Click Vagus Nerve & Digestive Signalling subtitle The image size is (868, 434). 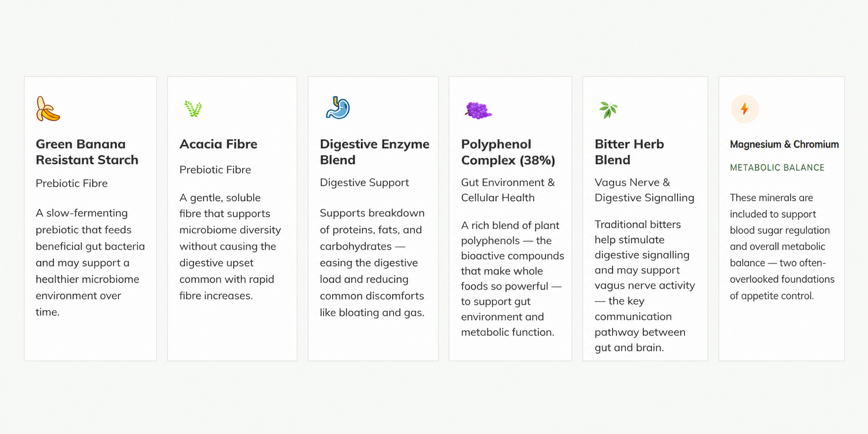[644, 190]
